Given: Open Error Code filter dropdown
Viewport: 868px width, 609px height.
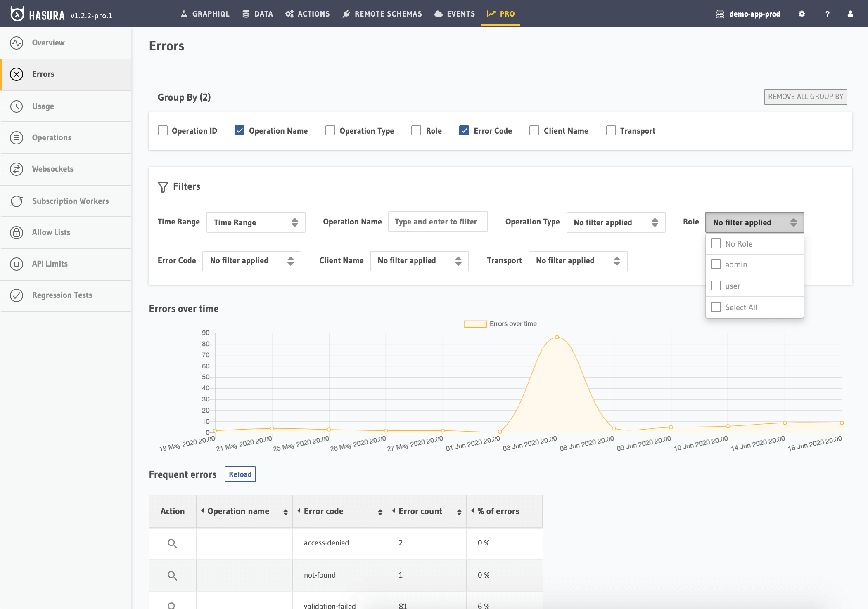Looking at the screenshot, I should (251, 261).
